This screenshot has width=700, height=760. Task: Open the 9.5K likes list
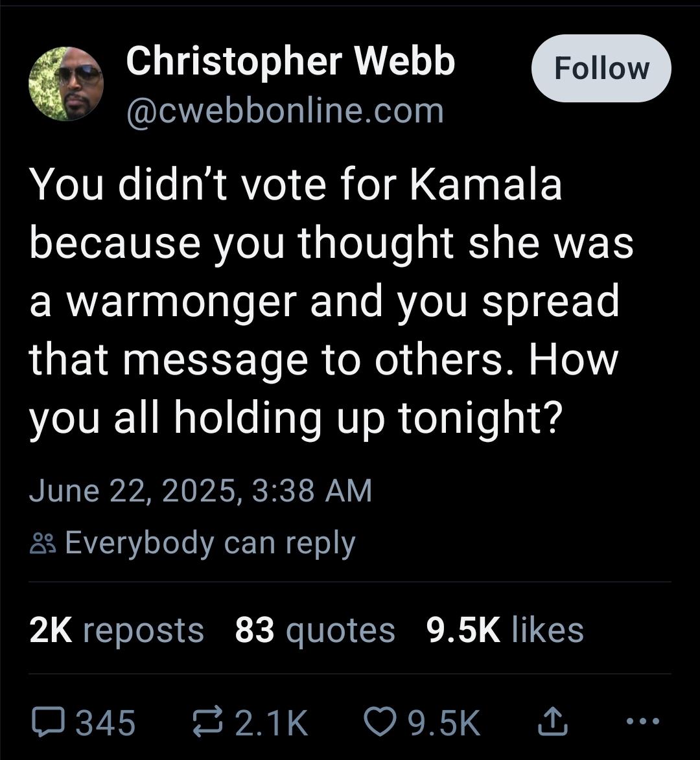click(x=506, y=630)
